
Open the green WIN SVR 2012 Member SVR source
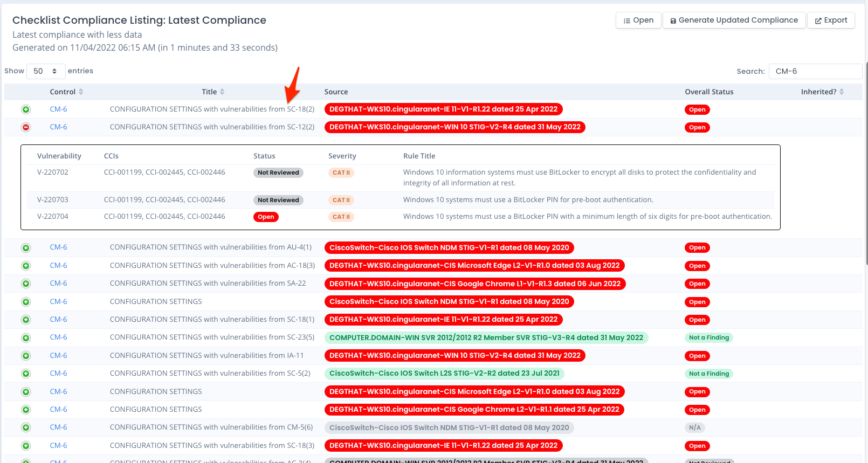486,338
